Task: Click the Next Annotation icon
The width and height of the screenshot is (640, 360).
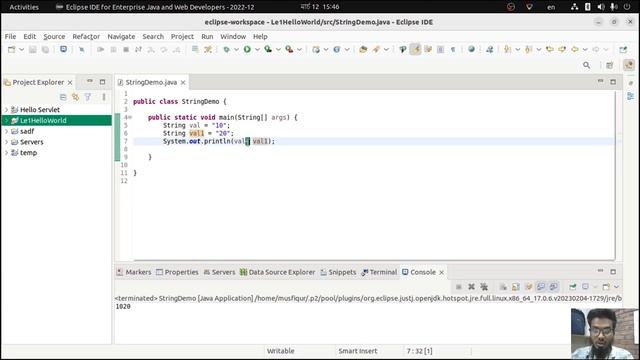Action: [x=507, y=49]
